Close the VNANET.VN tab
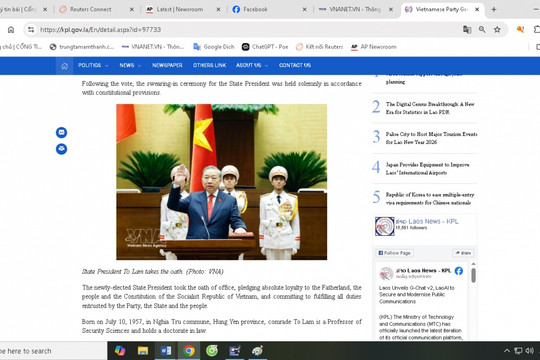 (391, 10)
